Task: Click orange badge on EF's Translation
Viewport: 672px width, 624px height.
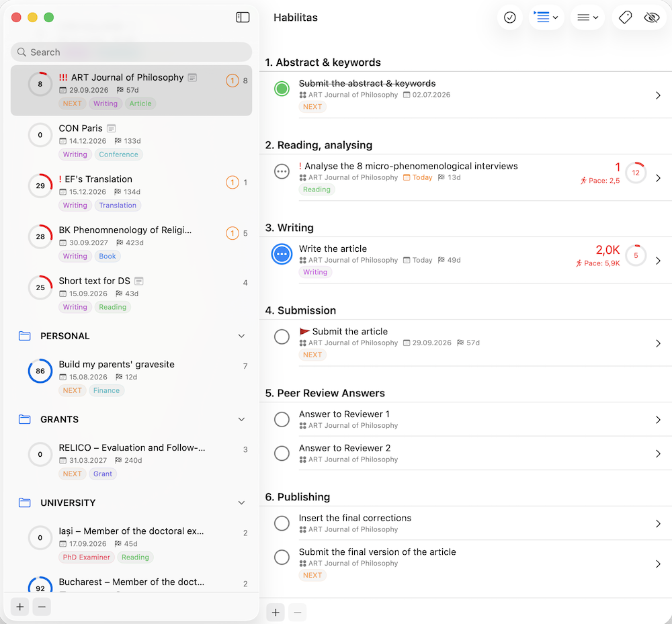Action: point(233,183)
